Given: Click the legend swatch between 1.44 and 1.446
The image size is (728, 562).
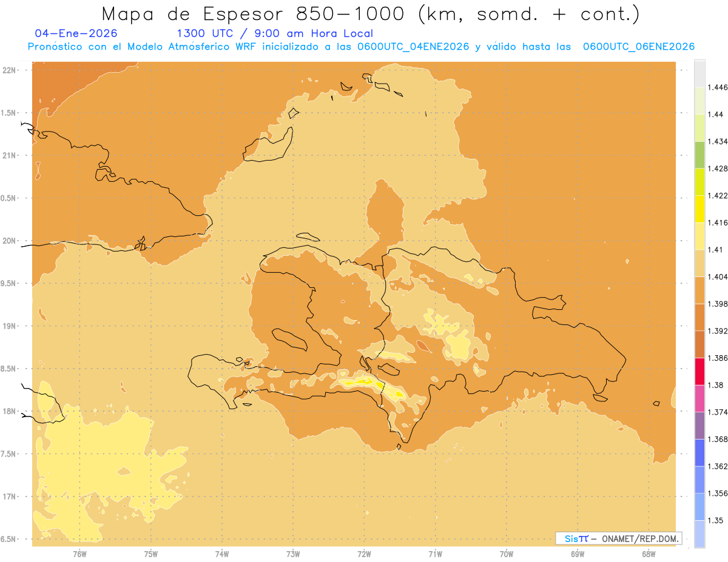Looking at the screenshot, I should click(700, 100).
